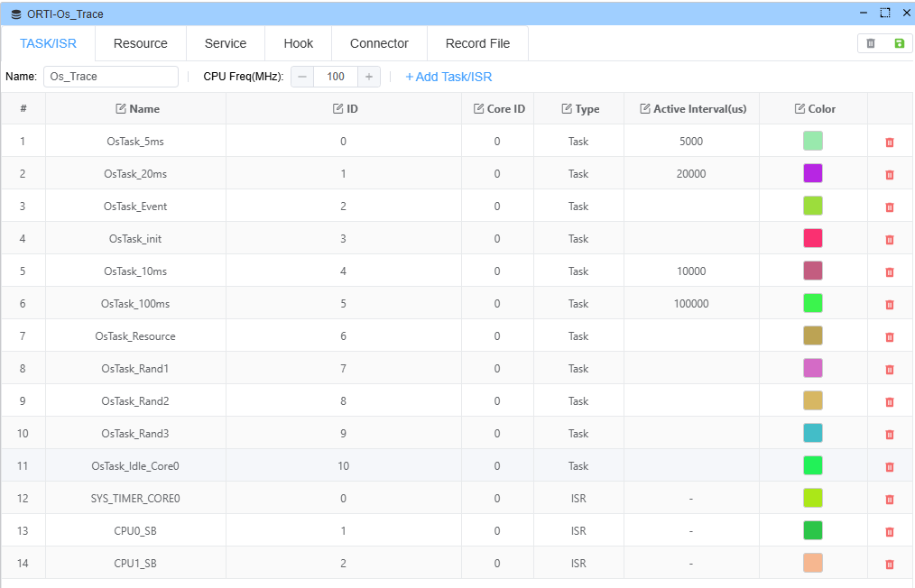Increase CPU frequency with plus button
The width and height of the screenshot is (915, 588).
(x=369, y=77)
